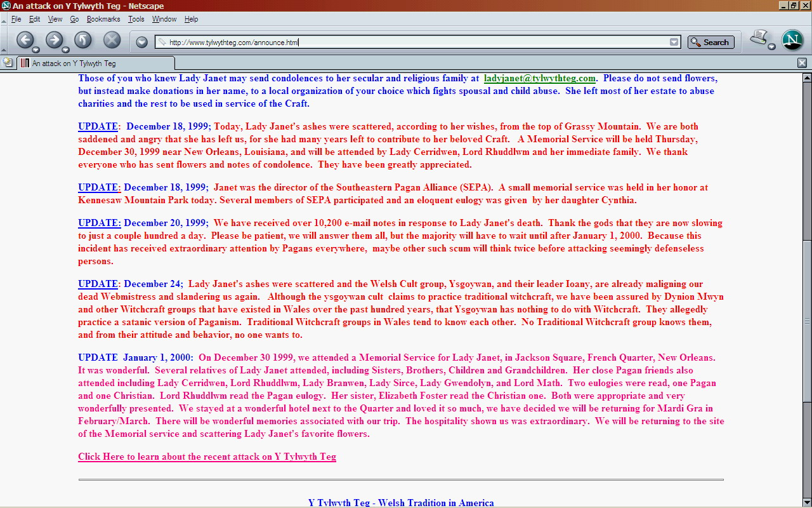Click the UPDATE link dated December 18 about ashes
The image size is (812, 508).
coord(98,126)
